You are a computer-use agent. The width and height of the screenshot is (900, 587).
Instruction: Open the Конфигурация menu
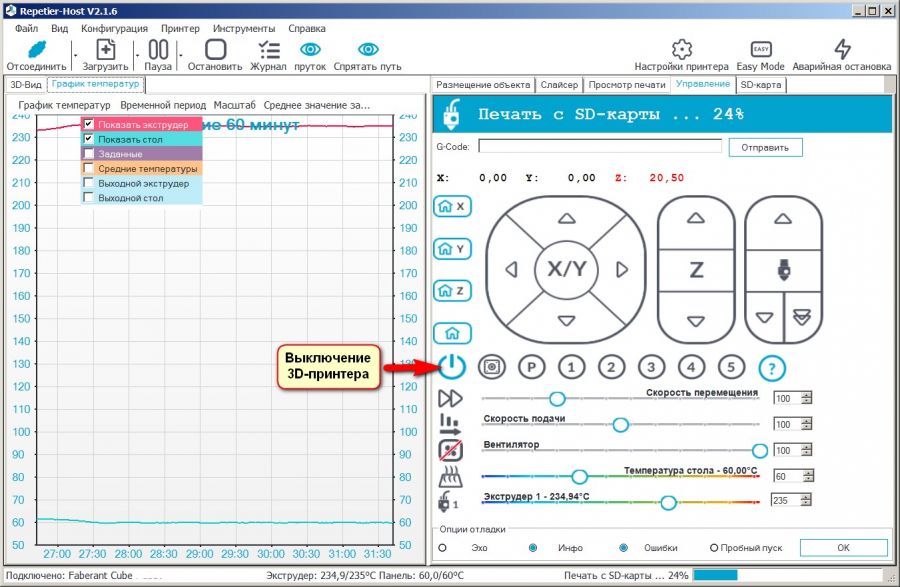[114, 28]
